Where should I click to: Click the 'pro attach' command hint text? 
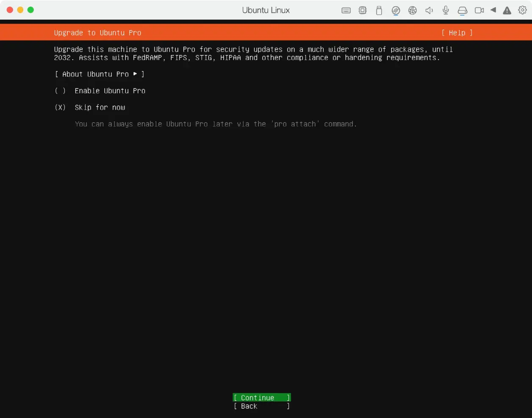pyautogui.click(x=216, y=124)
